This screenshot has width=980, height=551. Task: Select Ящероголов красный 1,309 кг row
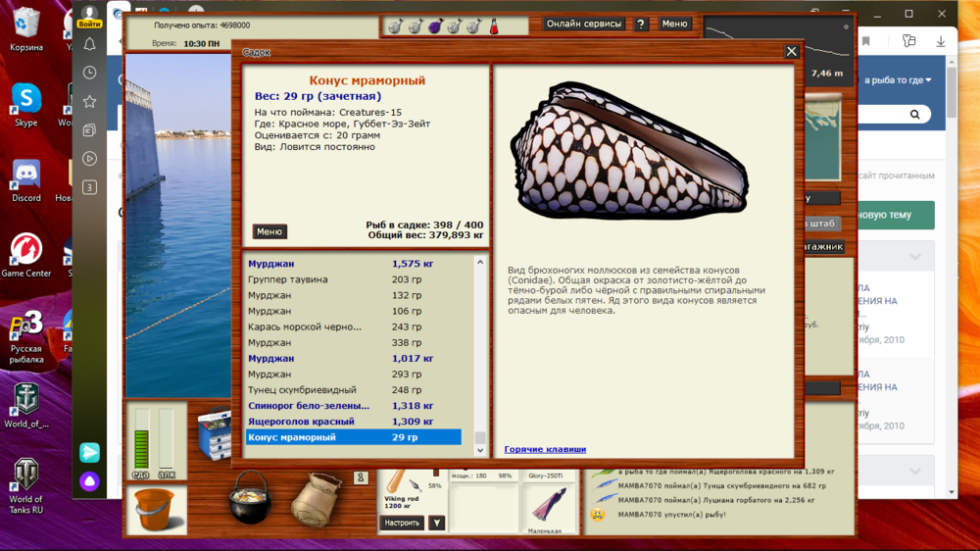353,422
